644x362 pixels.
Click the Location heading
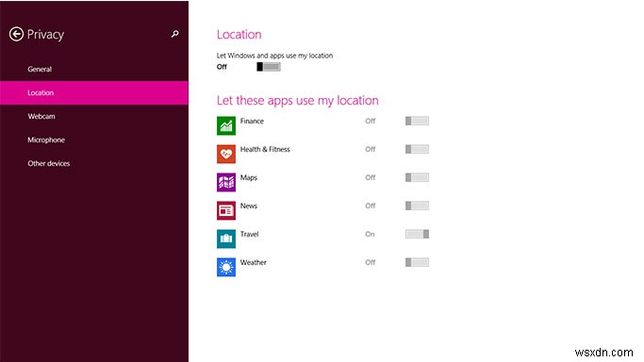click(x=239, y=35)
